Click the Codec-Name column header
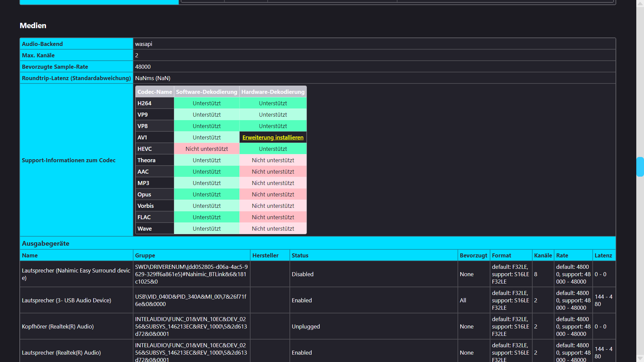Image resolution: width=644 pixels, height=362 pixels. 155,92
